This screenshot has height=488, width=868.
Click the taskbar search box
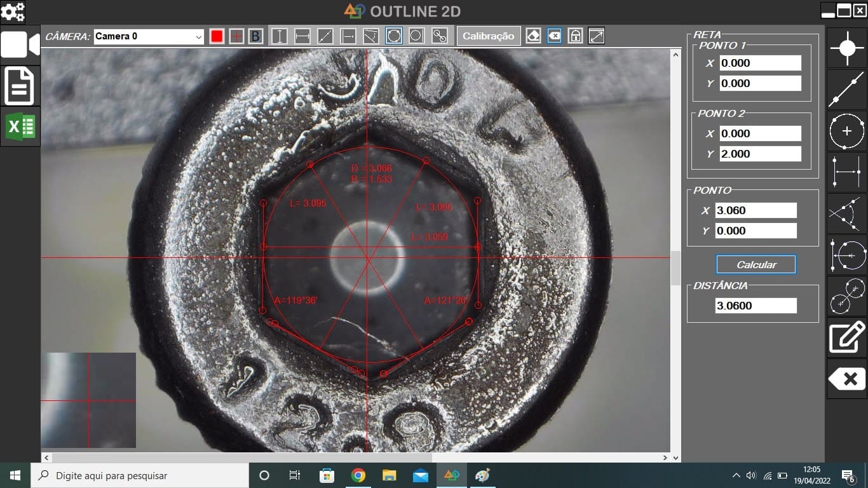pos(139,475)
